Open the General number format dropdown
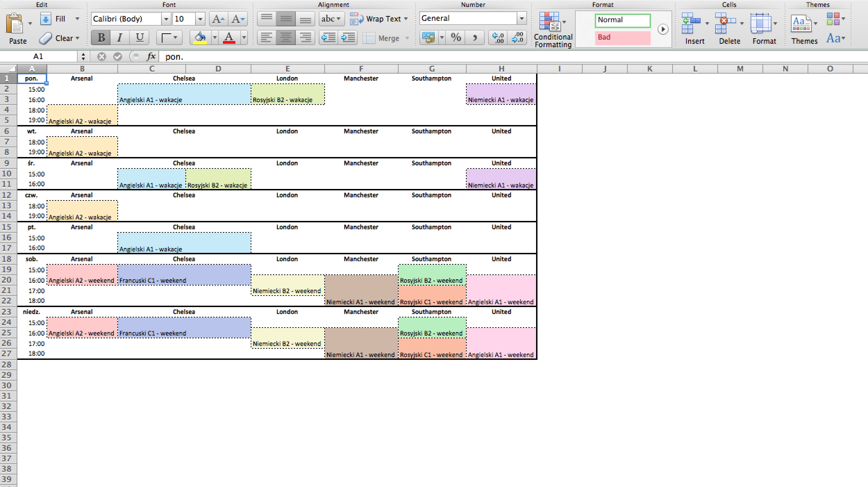 coord(521,18)
